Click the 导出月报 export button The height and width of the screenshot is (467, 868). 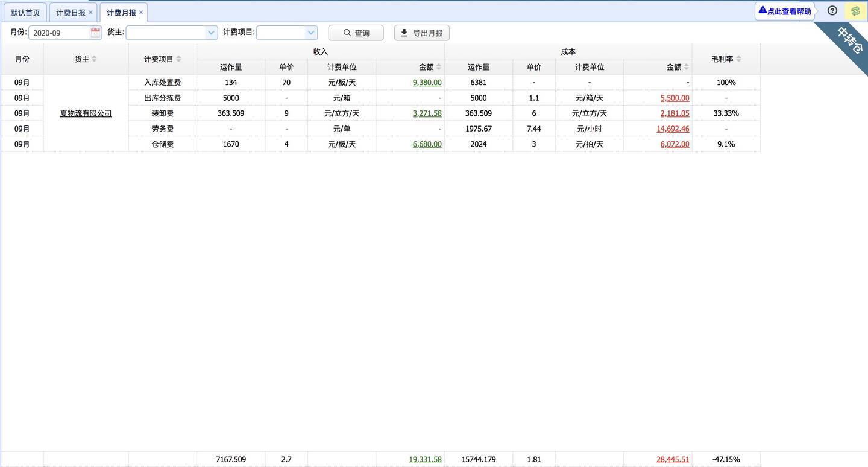[x=422, y=33]
